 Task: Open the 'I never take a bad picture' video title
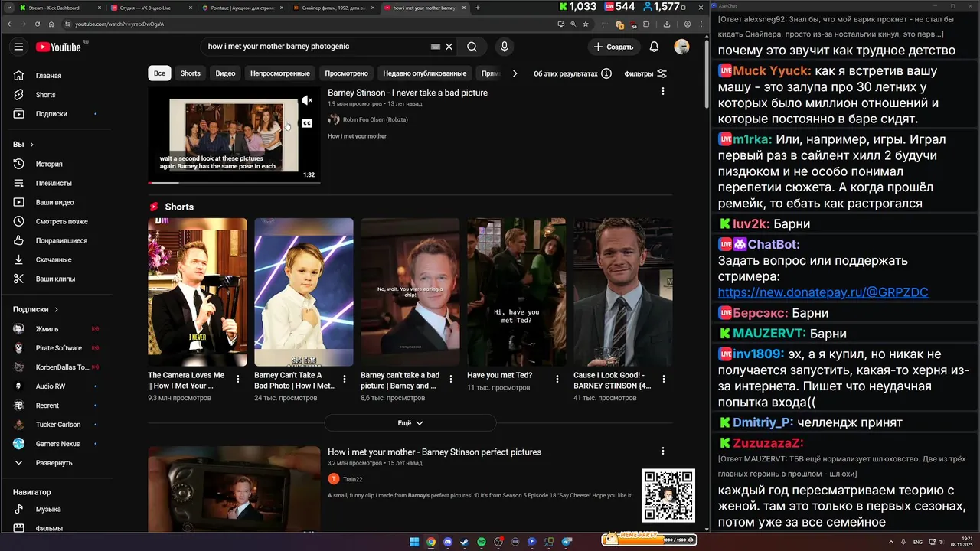click(x=407, y=93)
